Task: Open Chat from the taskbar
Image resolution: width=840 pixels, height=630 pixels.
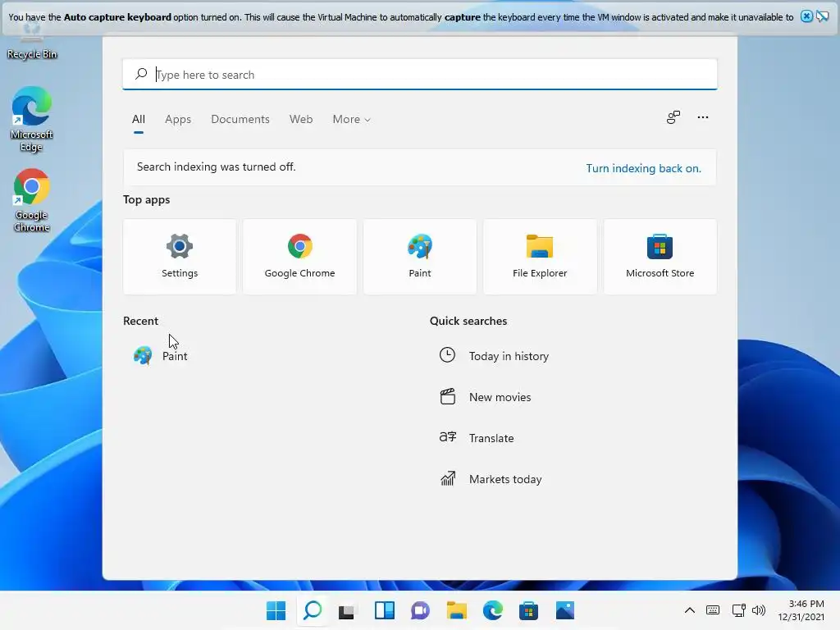Action: click(420, 610)
